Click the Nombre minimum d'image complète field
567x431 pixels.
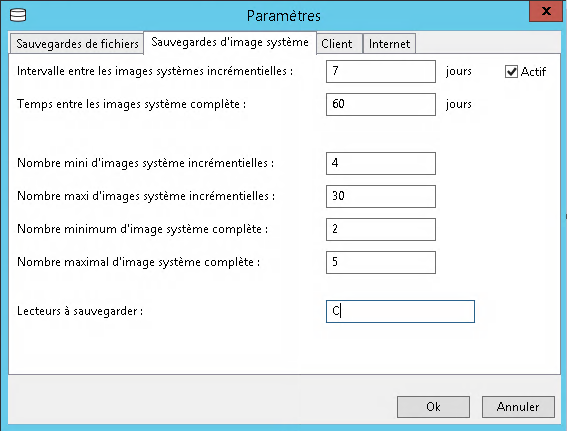[x=381, y=229]
